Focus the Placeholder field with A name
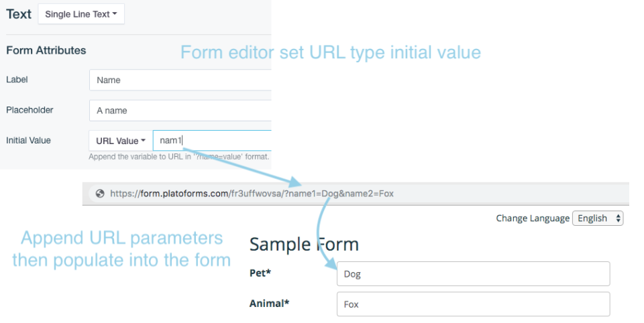Screen dimensions: 644x323 180,110
